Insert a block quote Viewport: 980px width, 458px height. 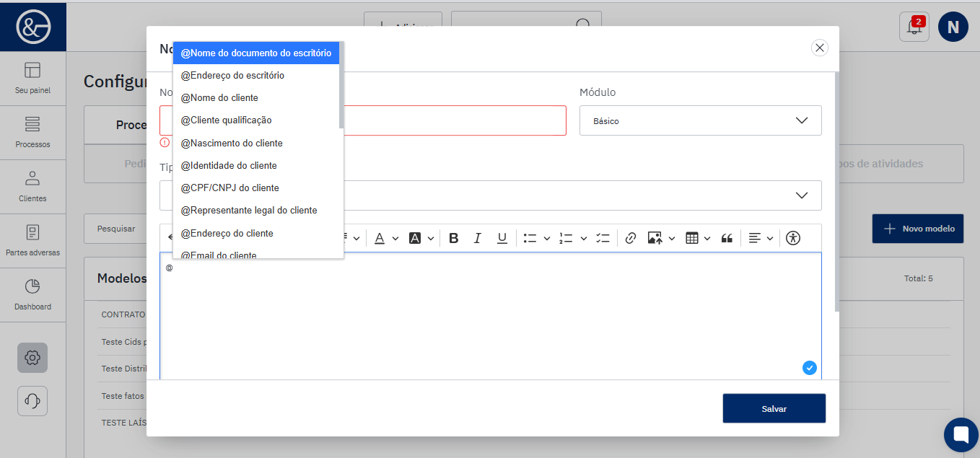tap(727, 238)
